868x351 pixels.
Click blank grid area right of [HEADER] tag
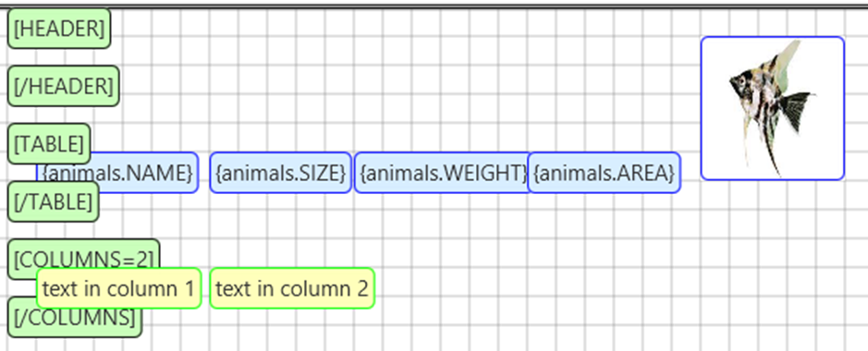[387, 29]
